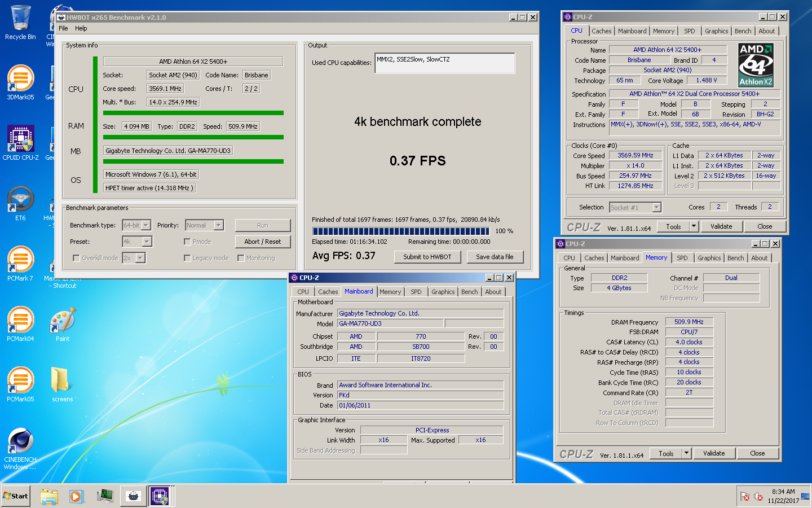
Task: Click the CPU-Z Memory window title icon
Action: point(561,244)
